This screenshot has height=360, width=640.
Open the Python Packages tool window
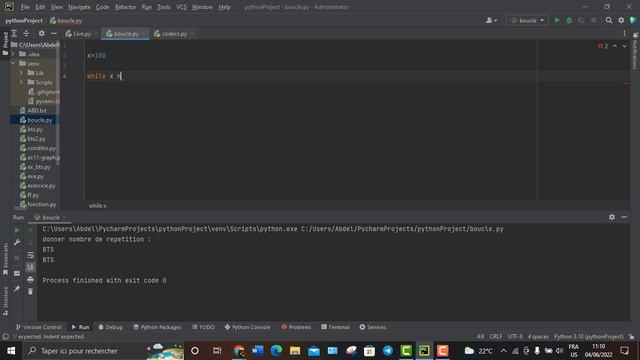tap(157, 327)
